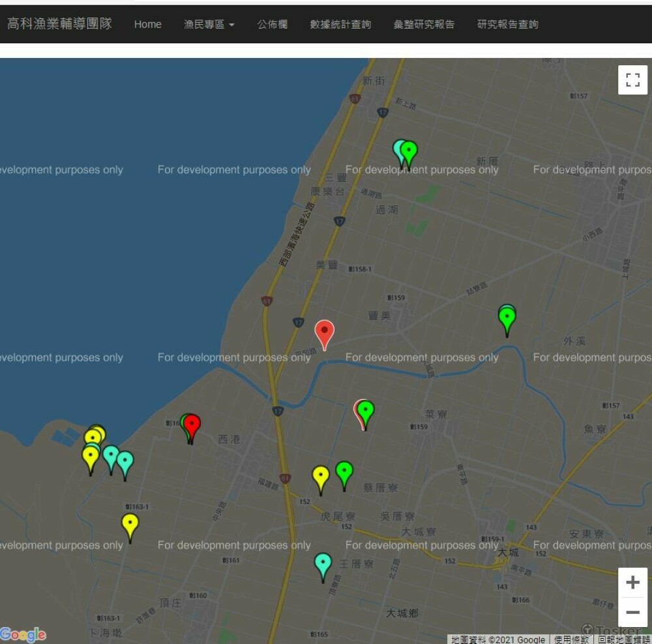
Task: Click the green marker west of 外溪
Action: pos(507,319)
